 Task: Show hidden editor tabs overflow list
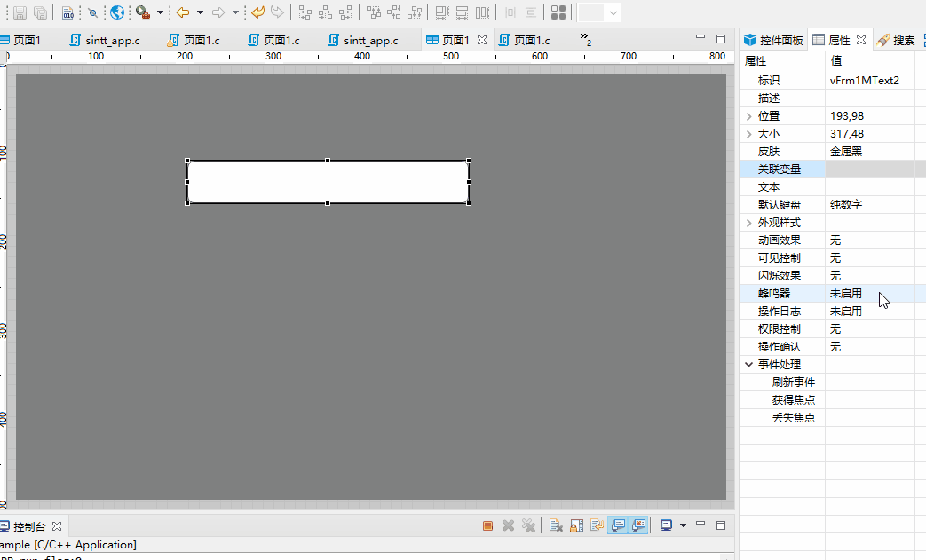tap(586, 39)
